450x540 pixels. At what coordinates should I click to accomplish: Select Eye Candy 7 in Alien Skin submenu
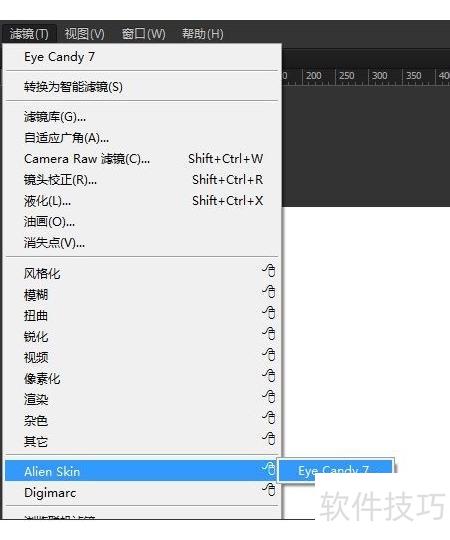[x=335, y=470]
